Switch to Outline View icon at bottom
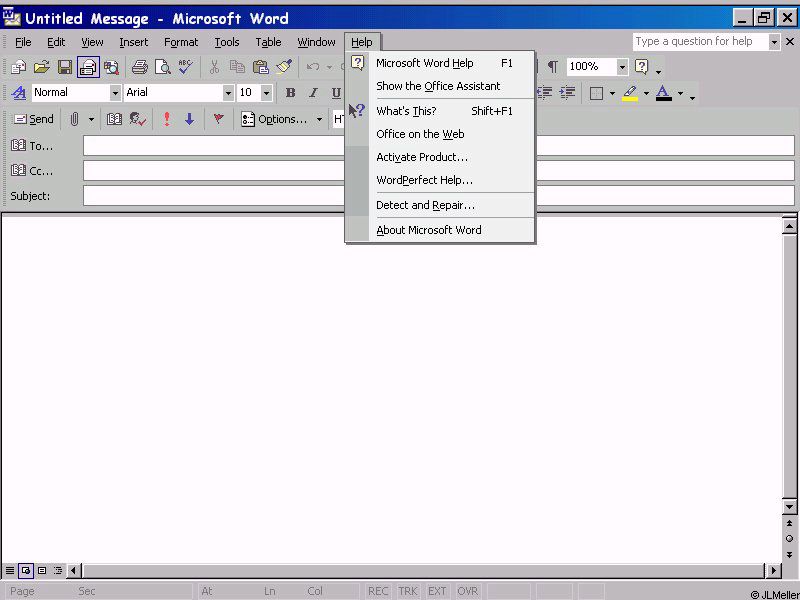Image resolution: width=800 pixels, height=600 pixels. click(58, 570)
